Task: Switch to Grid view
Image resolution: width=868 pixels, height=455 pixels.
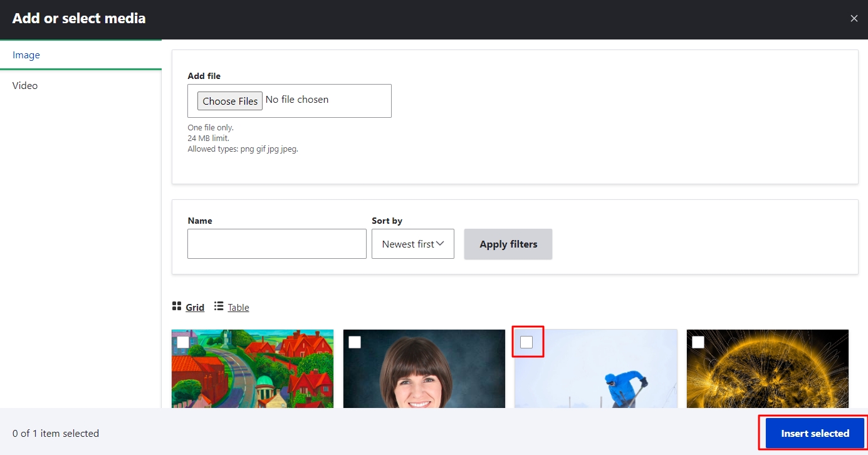Action: coord(195,307)
